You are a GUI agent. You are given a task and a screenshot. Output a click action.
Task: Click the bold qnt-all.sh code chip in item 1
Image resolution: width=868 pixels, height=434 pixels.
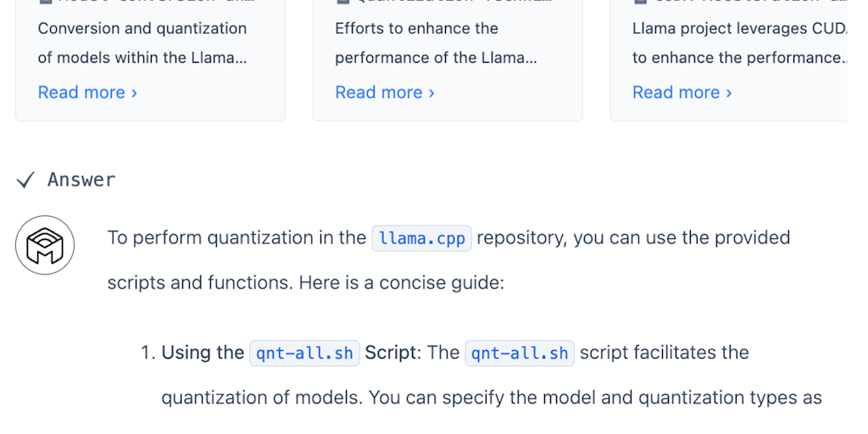tap(304, 353)
